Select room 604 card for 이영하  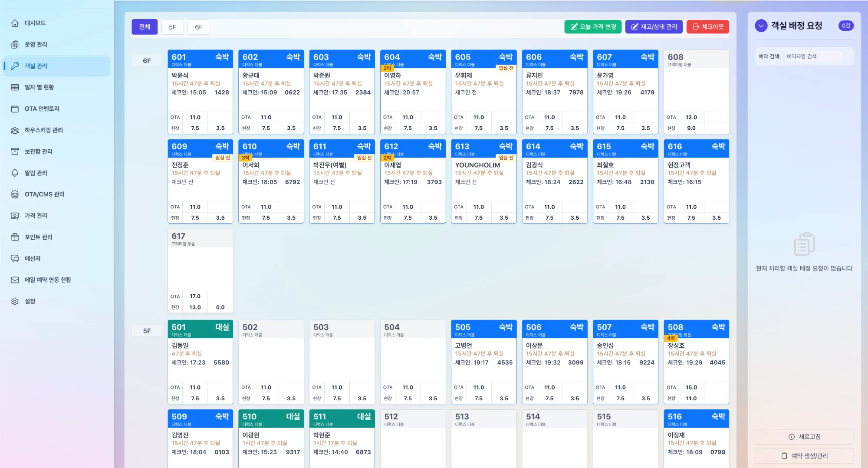[413, 92]
